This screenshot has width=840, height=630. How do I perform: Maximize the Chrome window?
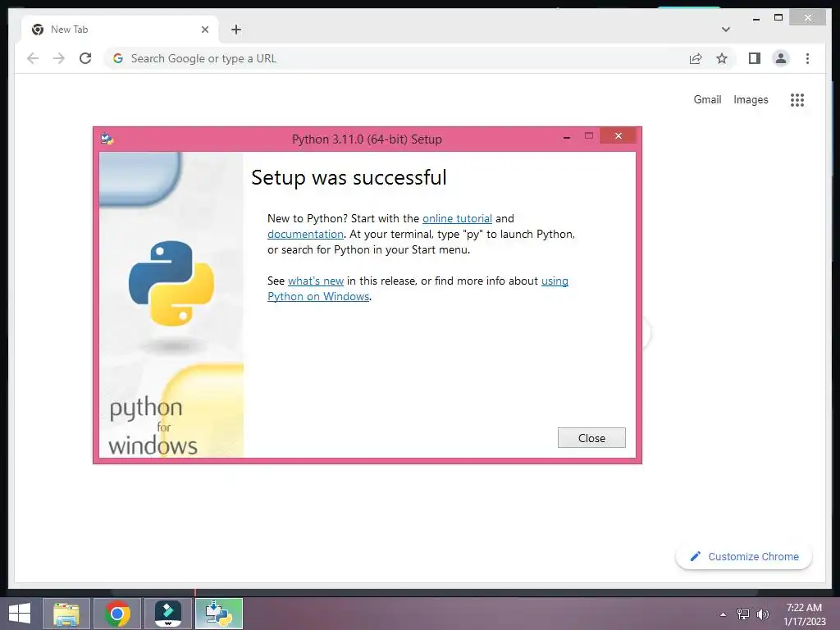click(x=778, y=18)
